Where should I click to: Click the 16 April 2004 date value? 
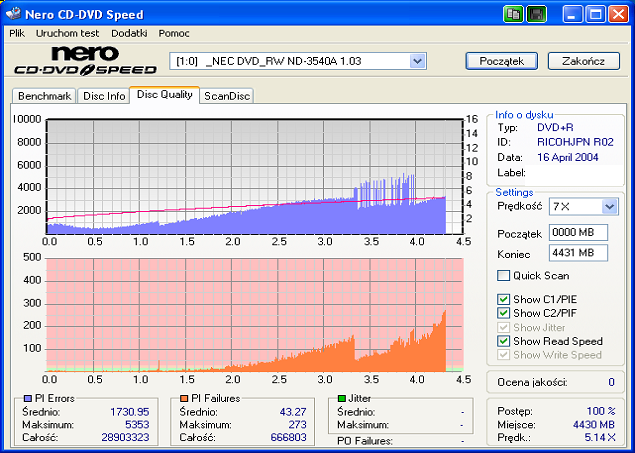coord(568,157)
